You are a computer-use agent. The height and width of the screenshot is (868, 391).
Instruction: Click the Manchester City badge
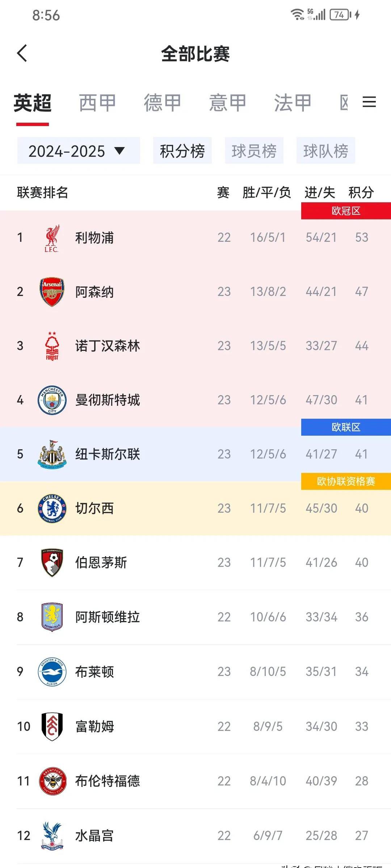coord(52,400)
